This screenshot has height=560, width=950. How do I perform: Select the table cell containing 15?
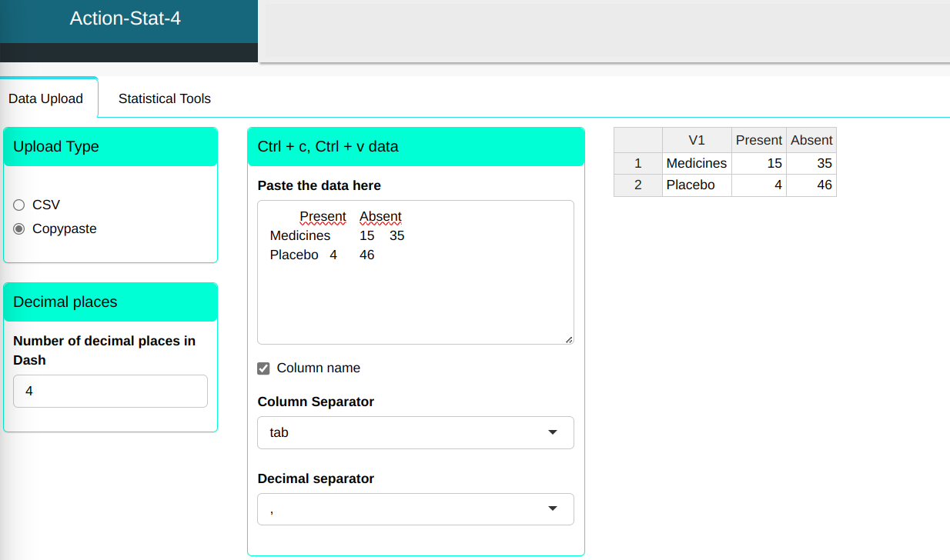pyautogui.click(x=758, y=163)
